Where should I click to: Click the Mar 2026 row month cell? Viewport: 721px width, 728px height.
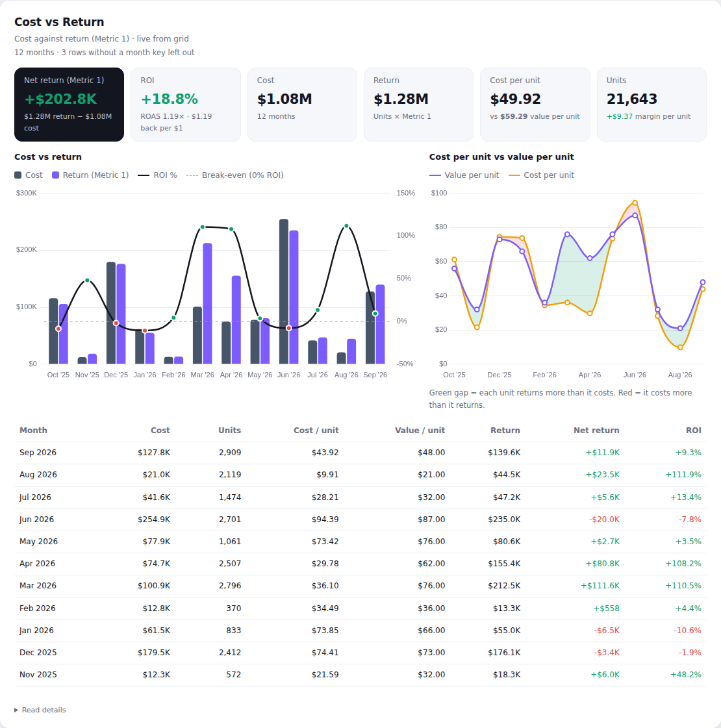38,586
